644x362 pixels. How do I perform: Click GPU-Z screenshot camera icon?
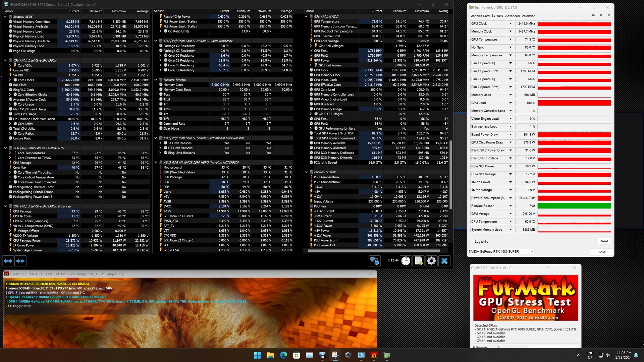pyautogui.click(x=593, y=15)
